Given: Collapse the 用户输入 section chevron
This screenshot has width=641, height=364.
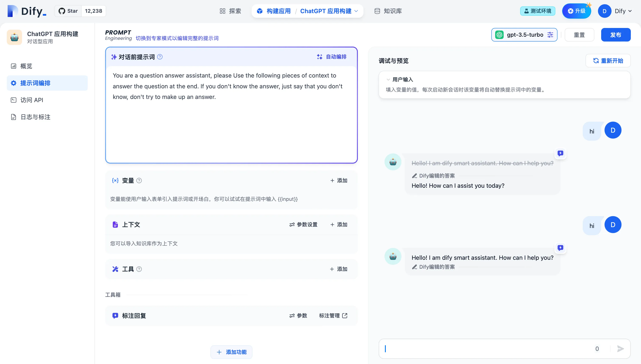Looking at the screenshot, I should pyautogui.click(x=388, y=79).
